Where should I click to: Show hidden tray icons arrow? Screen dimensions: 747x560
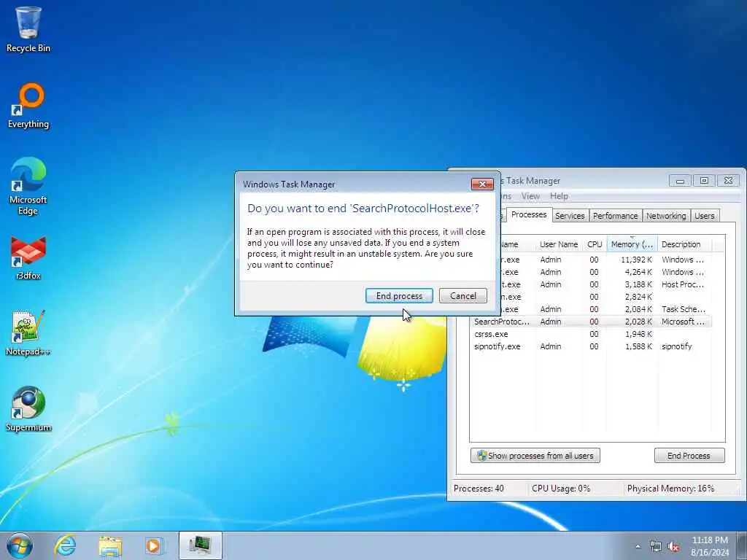(x=638, y=546)
